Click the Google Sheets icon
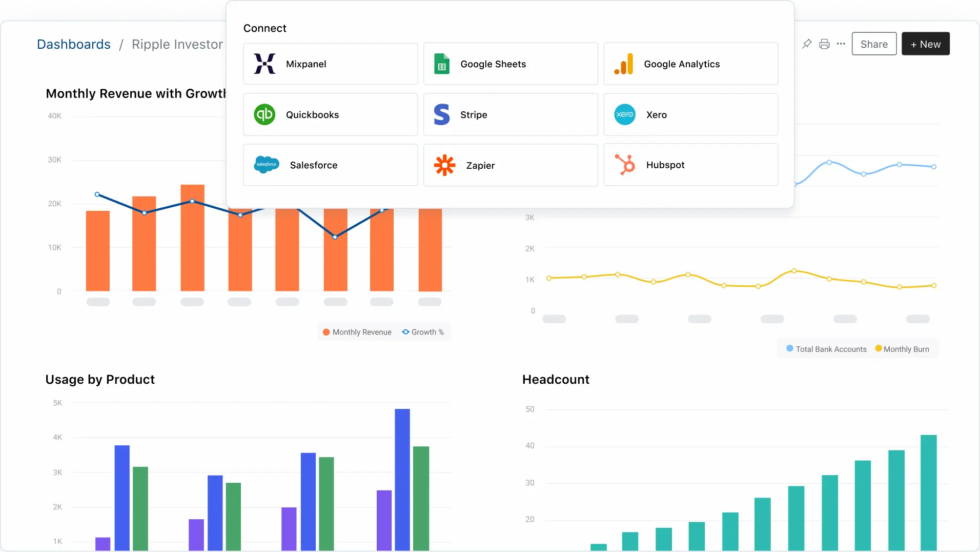This screenshot has width=980, height=552. click(442, 64)
